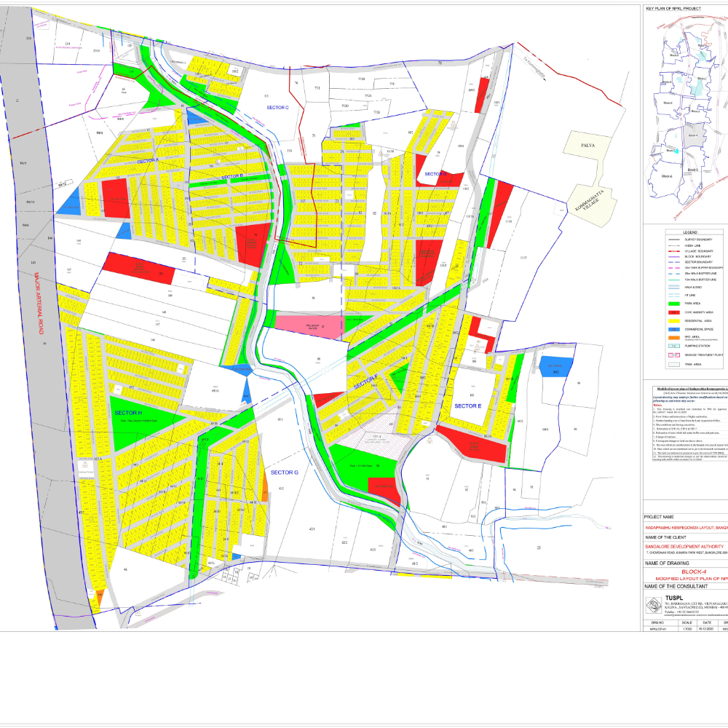Click the TUSPL consultant logo
728x728 pixels.
click(654, 605)
